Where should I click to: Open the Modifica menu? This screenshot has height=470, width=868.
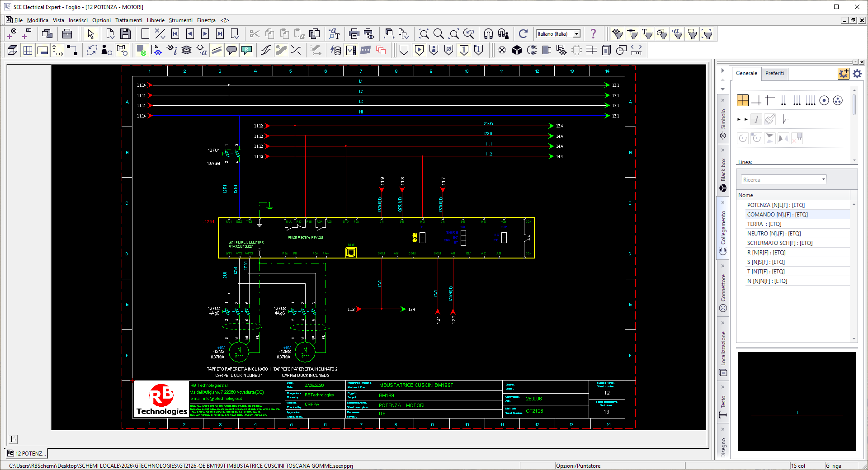point(38,20)
